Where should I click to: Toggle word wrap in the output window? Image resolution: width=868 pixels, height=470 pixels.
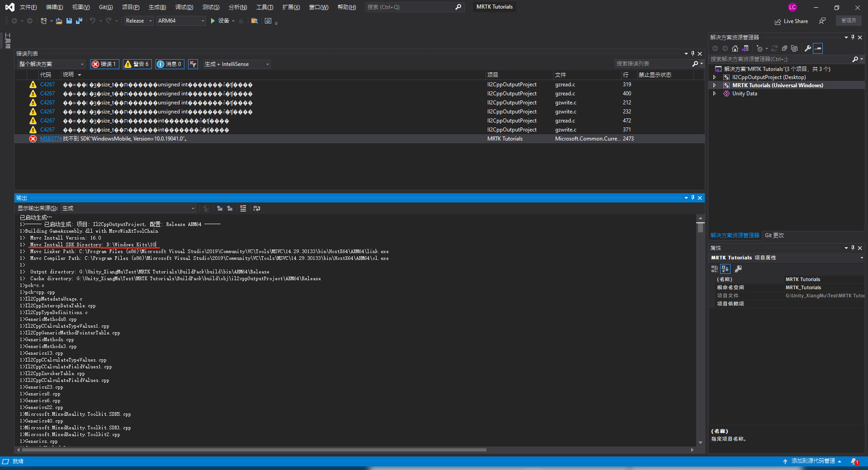point(257,208)
